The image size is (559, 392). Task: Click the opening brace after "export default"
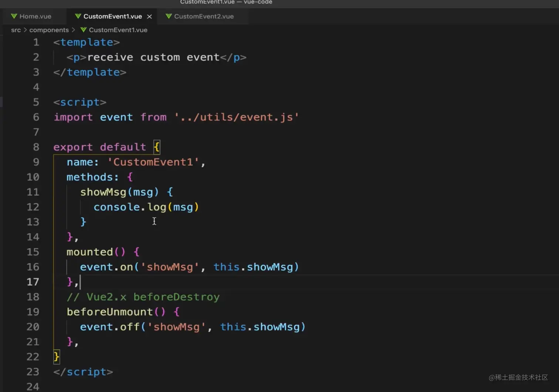pos(157,147)
